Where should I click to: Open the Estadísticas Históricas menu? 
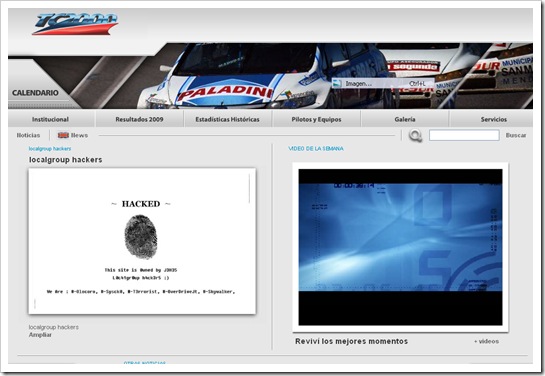(x=227, y=119)
